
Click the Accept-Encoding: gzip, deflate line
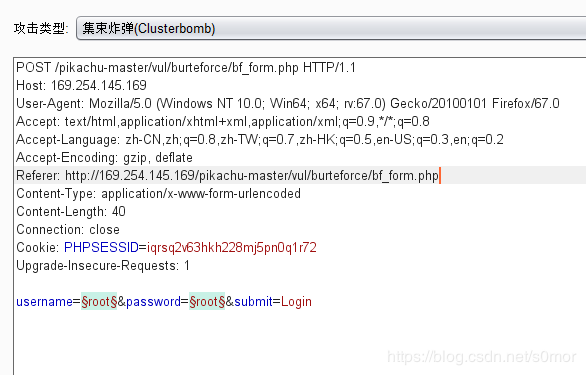104,157
